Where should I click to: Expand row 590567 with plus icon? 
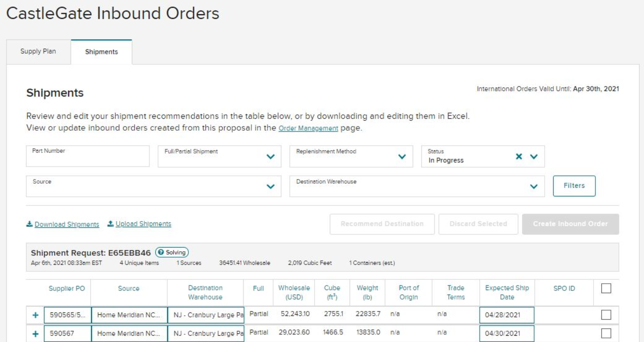35,334
